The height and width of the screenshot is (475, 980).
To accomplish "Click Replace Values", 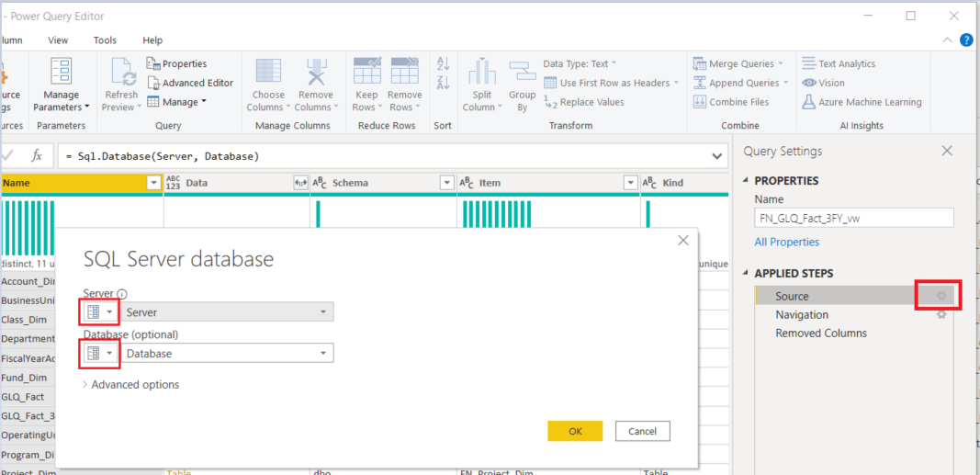I will pos(584,102).
